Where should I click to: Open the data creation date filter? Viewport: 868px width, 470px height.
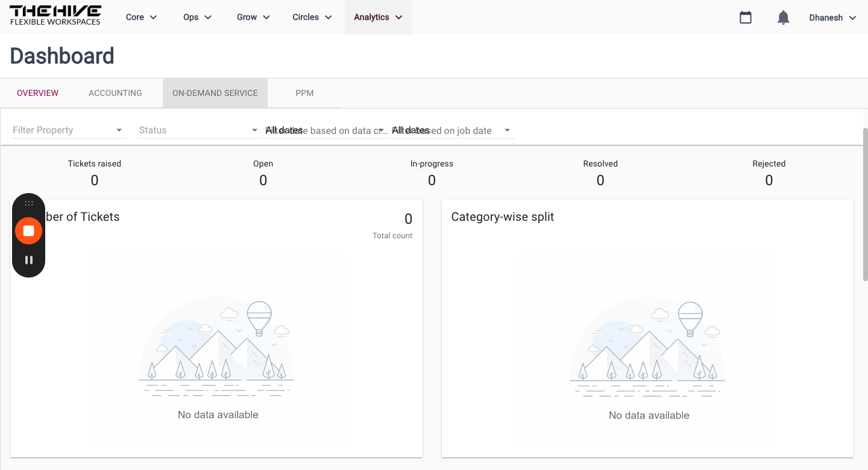326,130
